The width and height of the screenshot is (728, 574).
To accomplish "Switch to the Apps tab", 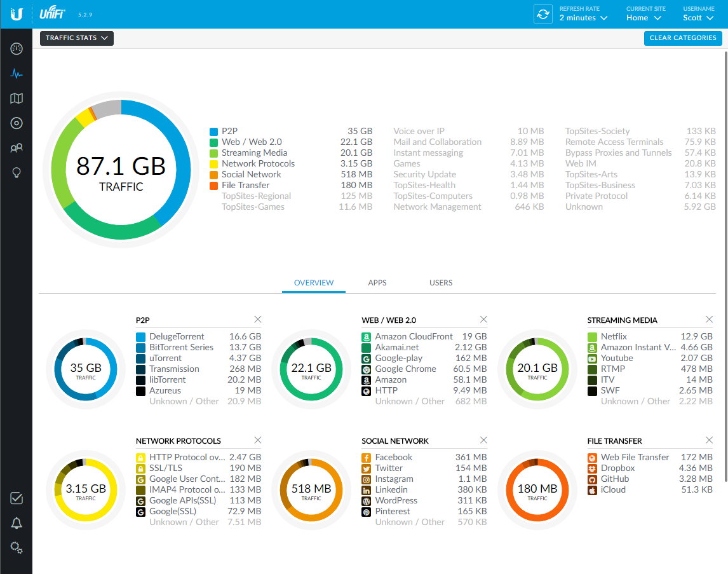I will (x=377, y=283).
